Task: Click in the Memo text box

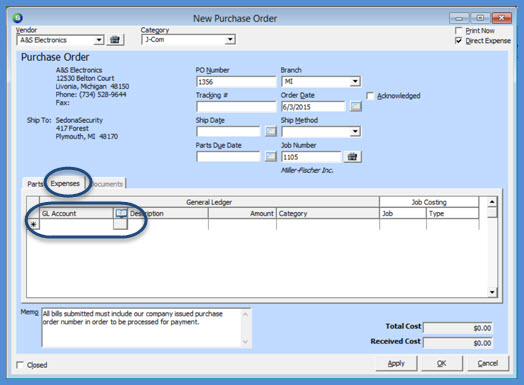Action: [x=141, y=328]
